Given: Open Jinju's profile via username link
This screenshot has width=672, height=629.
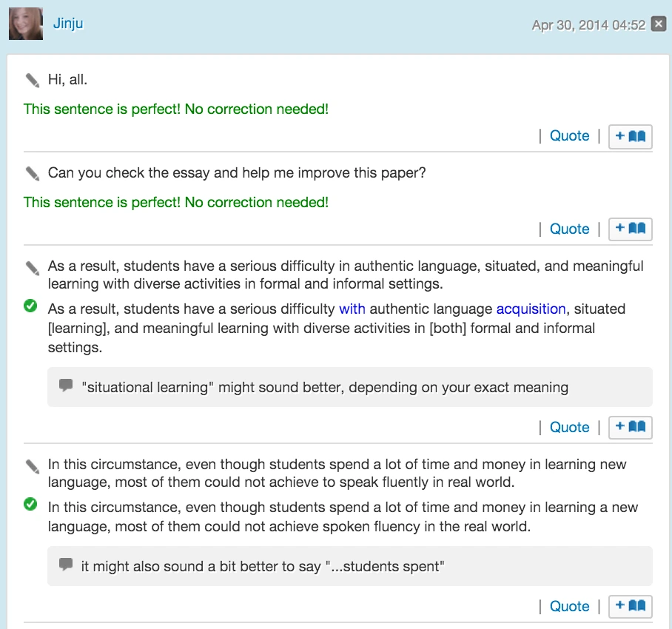Looking at the screenshot, I should [x=68, y=23].
